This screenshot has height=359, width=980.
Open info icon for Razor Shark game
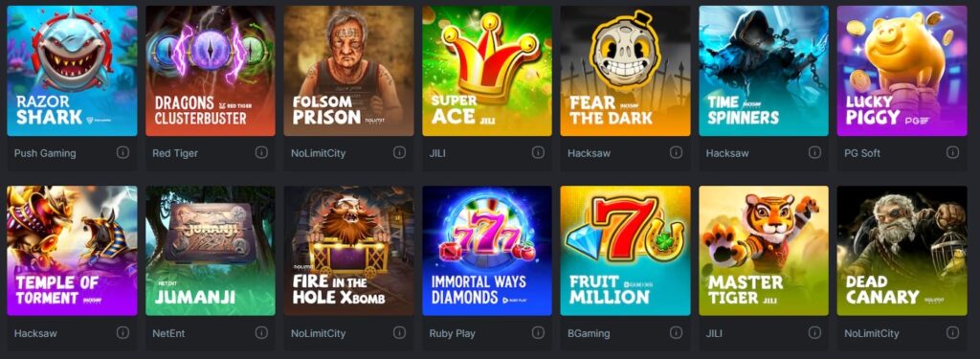coord(122,152)
